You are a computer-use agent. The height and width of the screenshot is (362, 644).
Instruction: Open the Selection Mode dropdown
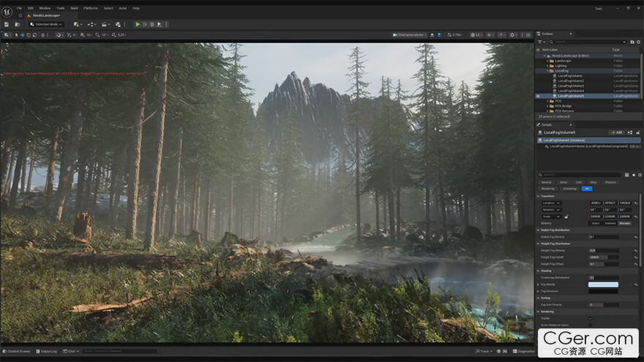tap(48, 24)
